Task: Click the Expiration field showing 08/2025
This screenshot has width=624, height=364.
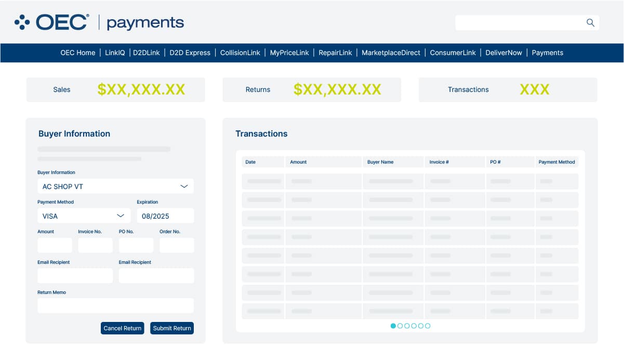Action: (x=165, y=216)
